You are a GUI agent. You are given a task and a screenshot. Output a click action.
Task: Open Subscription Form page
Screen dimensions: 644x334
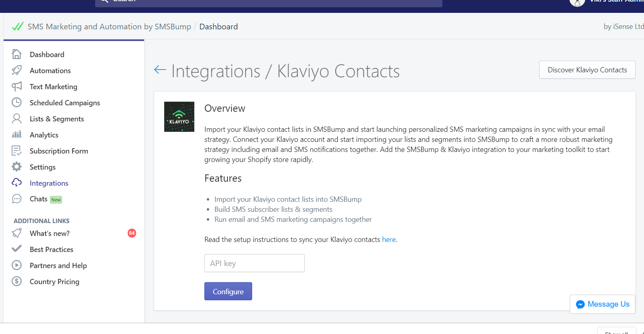(x=59, y=151)
